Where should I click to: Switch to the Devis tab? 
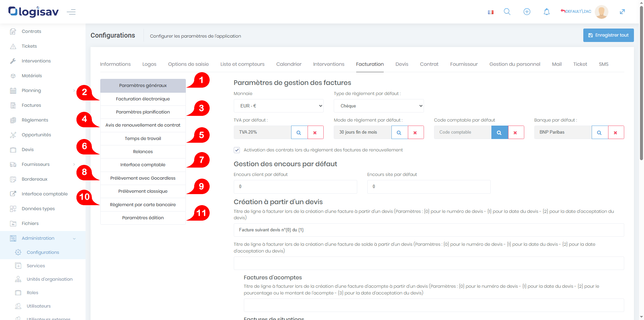401,64
